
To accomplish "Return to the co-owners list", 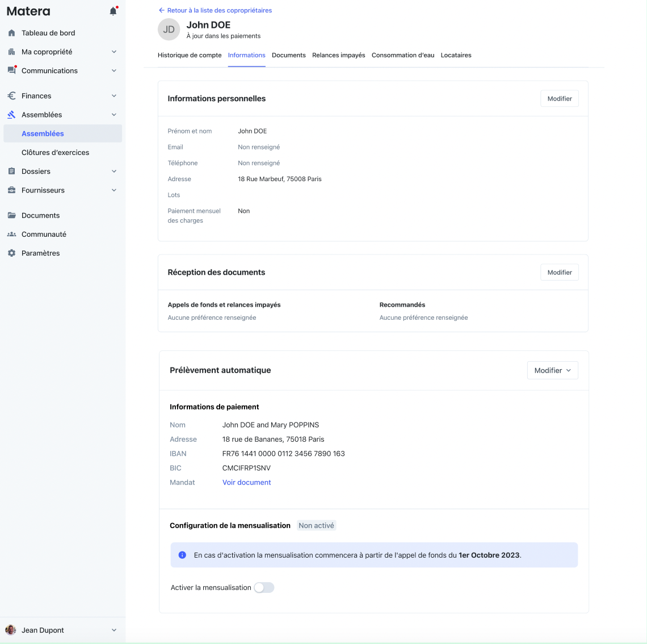I will pos(215,10).
